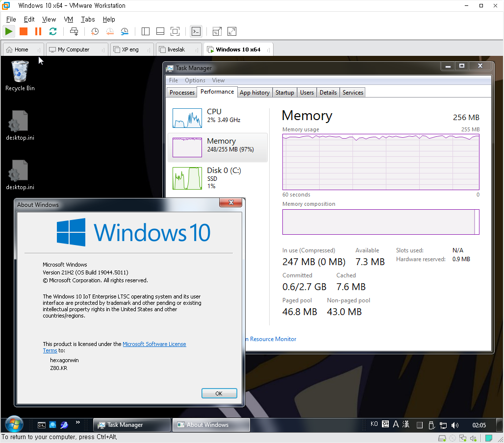Open Task Manager's Options menu
The width and height of the screenshot is (504, 443).
click(x=195, y=80)
